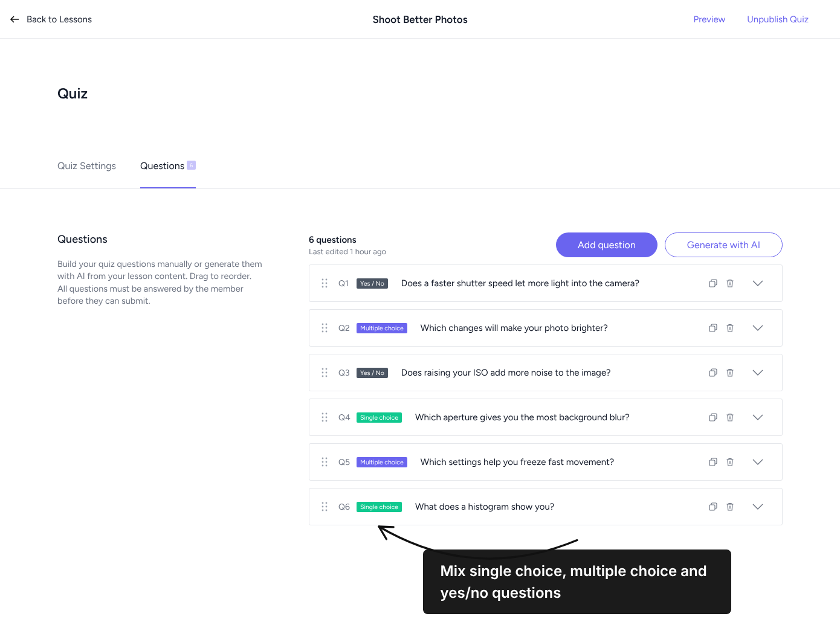Click drag handle for Q2
840x628 pixels.
[x=325, y=328]
